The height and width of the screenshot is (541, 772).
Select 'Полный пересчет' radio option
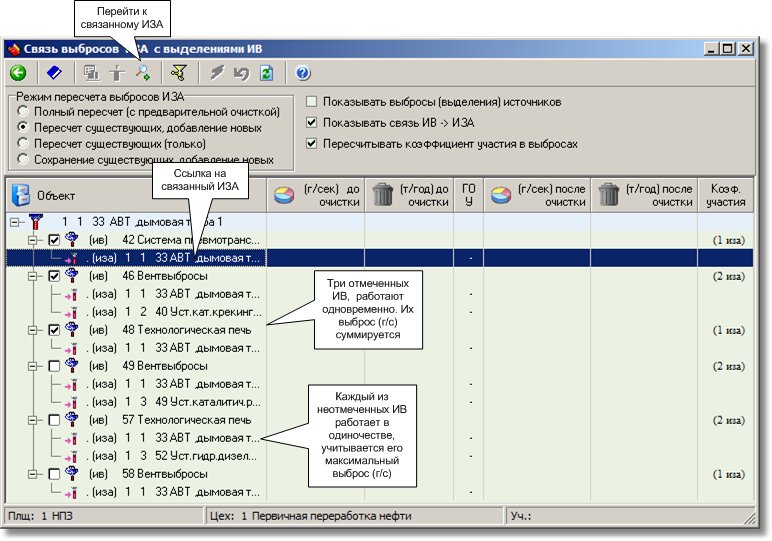(x=23, y=112)
